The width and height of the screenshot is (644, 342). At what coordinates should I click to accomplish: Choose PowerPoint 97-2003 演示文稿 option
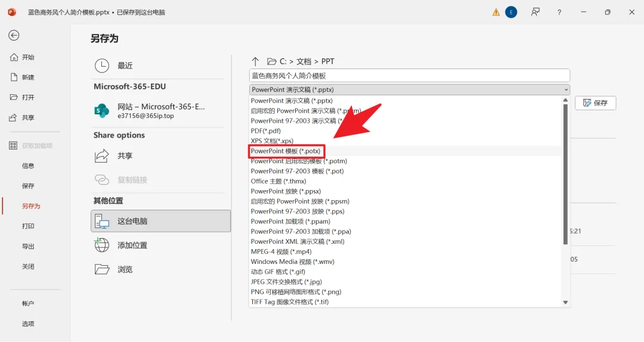(x=405, y=121)
